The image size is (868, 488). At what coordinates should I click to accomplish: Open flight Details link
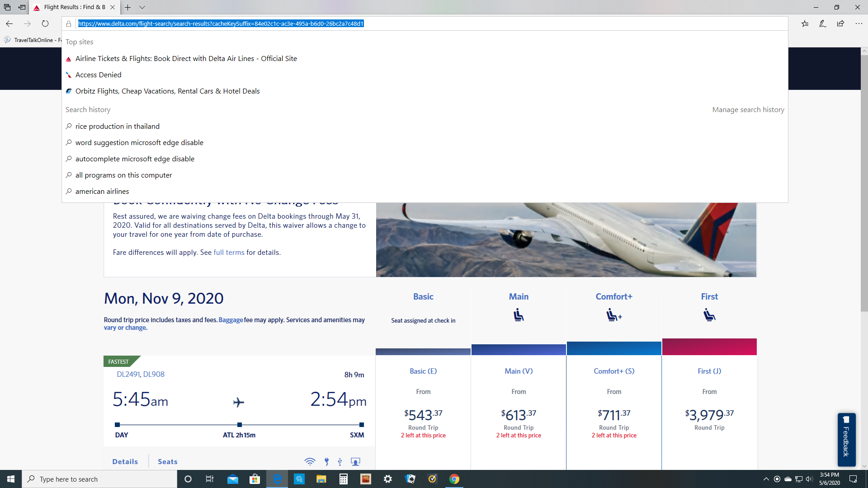click(x=125, y=461)
